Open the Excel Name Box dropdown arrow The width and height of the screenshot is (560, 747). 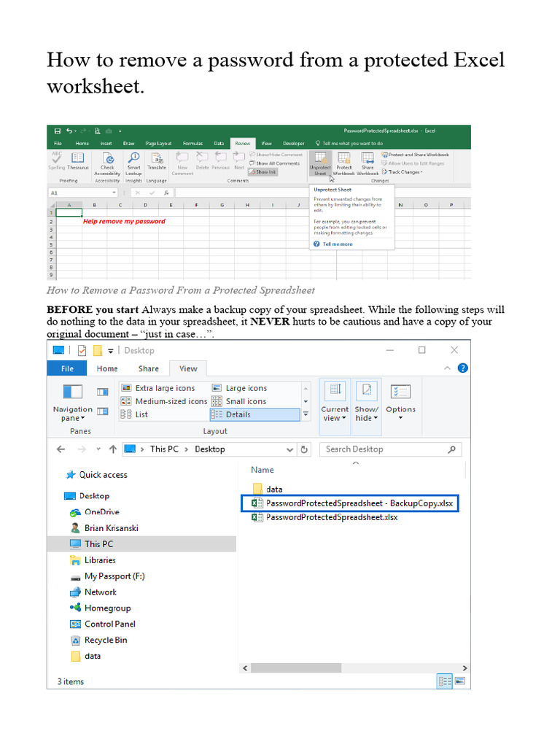(x=114, y=193)
